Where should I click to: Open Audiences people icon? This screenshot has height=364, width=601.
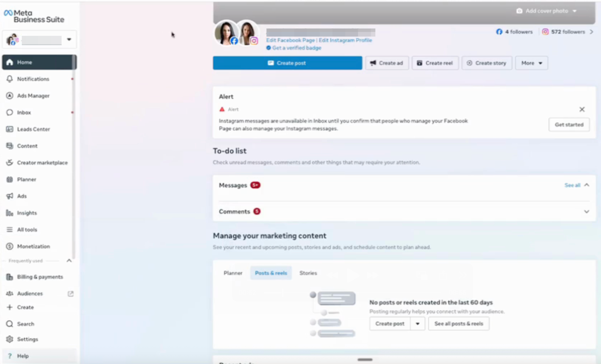pos(10,293)
